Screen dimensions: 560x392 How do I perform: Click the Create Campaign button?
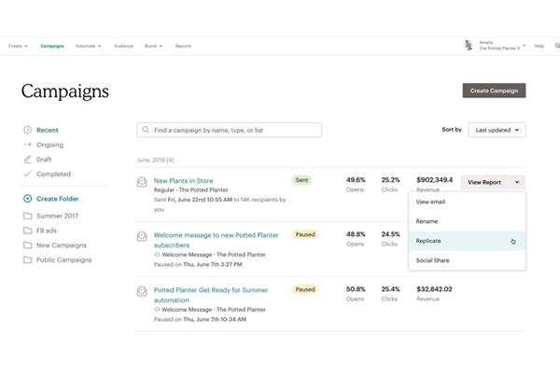494,91
